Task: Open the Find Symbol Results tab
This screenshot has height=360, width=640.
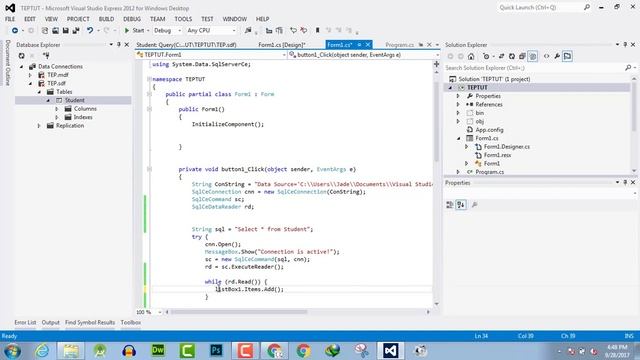Action: click(90, 322)
